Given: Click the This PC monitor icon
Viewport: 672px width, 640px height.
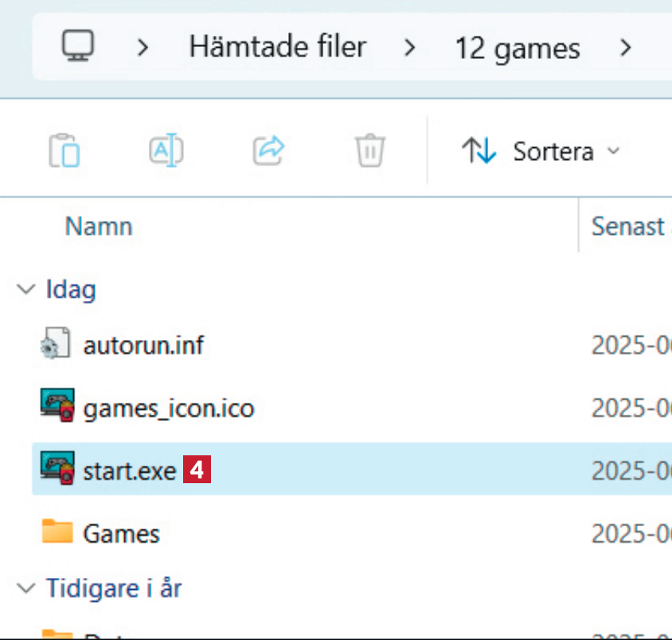Looking at the screenshot, I should click(78, 47).
